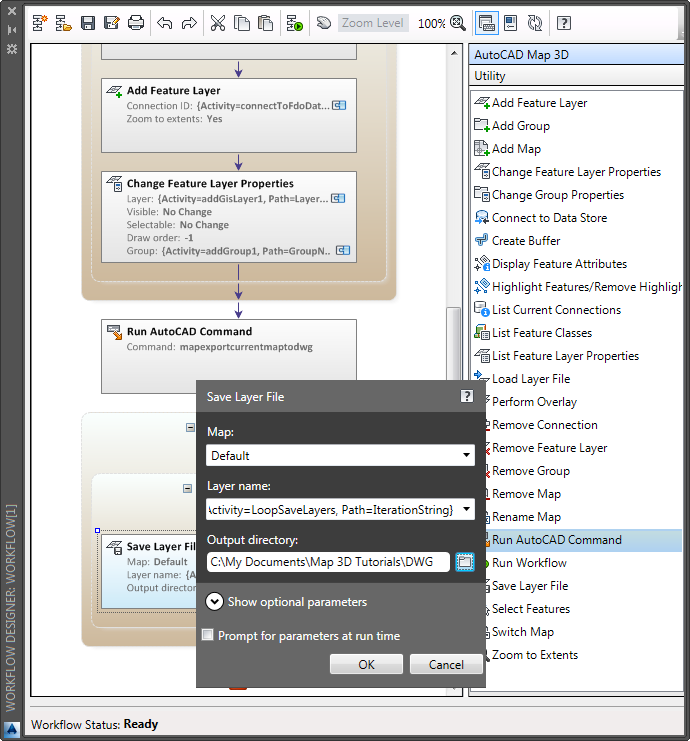Click the New Workflow toolbar icon
Image resolution: width=690 pixels, height=741 pixels.
[x=40, y=23]
